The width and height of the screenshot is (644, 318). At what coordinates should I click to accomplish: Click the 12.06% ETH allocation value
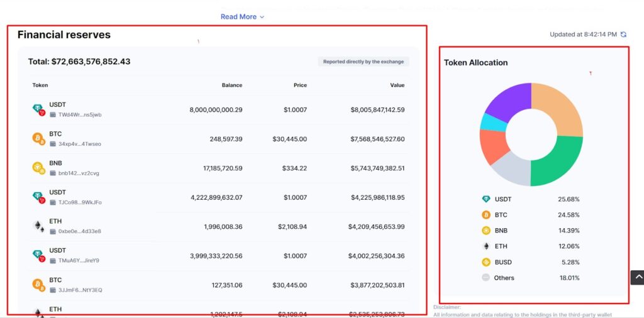tap(569, 246)
